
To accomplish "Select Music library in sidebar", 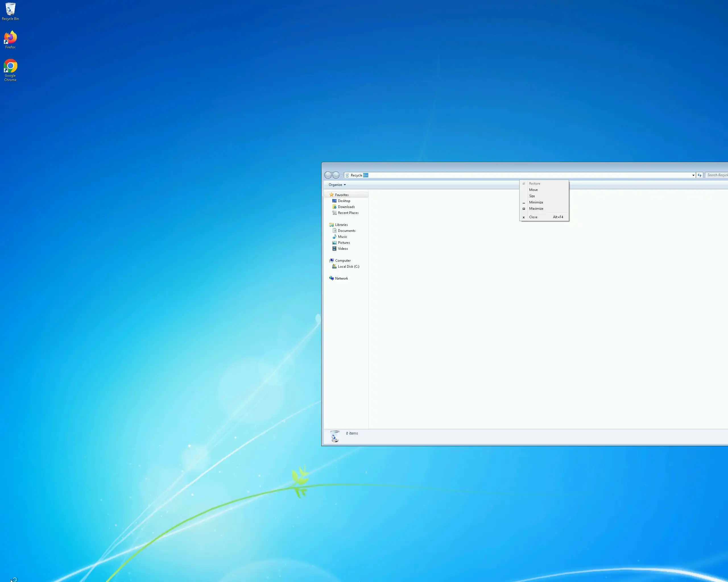I will click(342, 237).
